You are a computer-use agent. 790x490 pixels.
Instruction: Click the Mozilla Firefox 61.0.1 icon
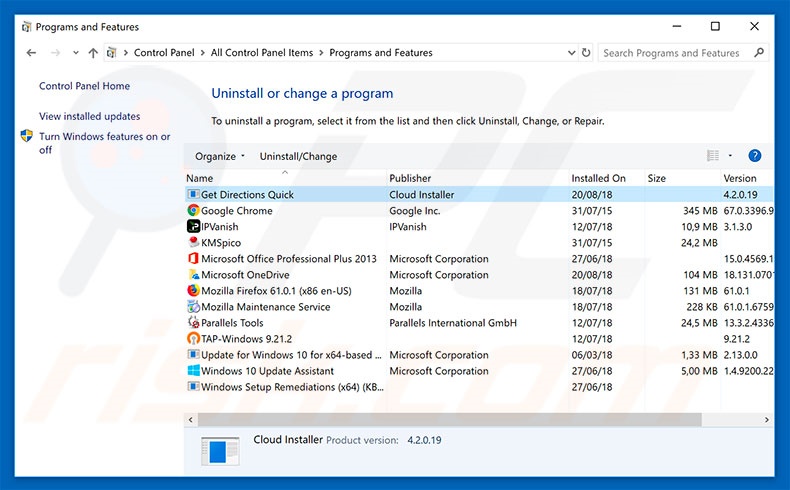[193, 291]
